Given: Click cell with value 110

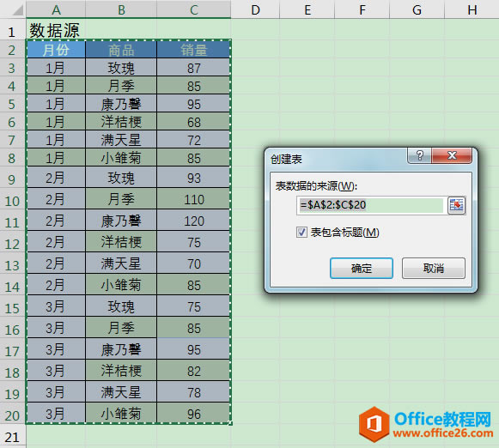Looking at the screenshot, I should 194,199.
